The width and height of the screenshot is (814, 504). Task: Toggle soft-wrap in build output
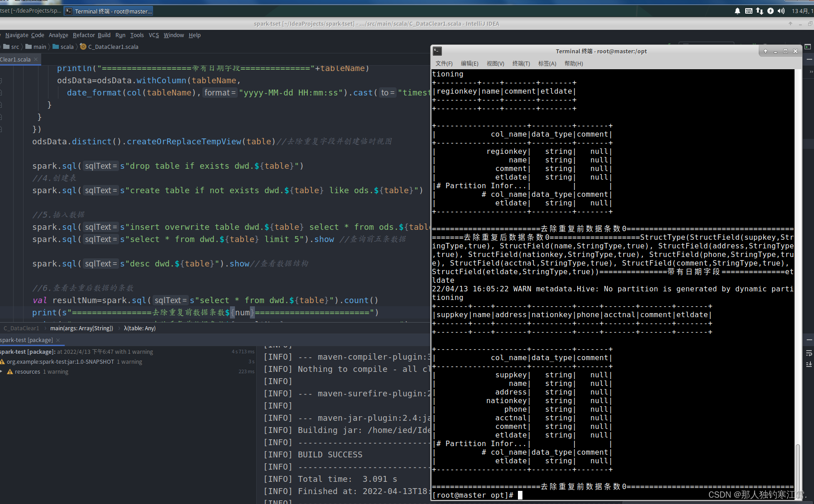(809, 353)
